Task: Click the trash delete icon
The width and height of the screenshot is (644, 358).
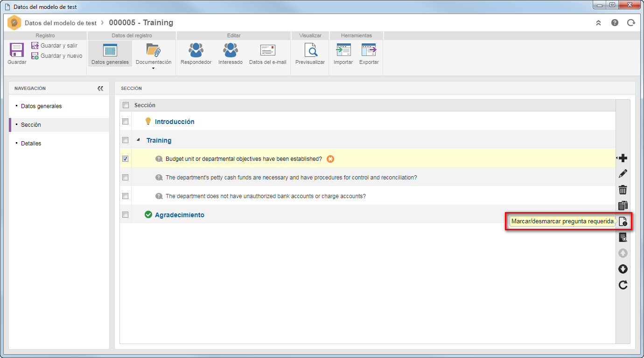Action: [623, 190]
